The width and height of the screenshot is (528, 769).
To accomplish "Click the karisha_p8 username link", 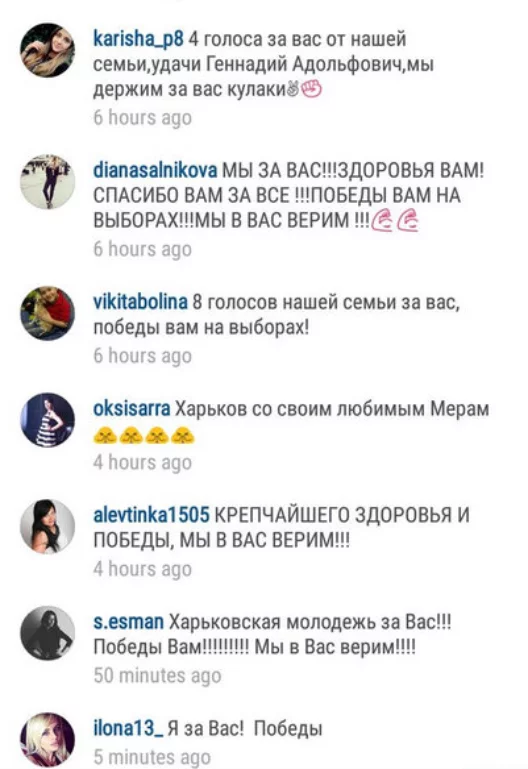I will pyautogui.click(x=138, y=39).
